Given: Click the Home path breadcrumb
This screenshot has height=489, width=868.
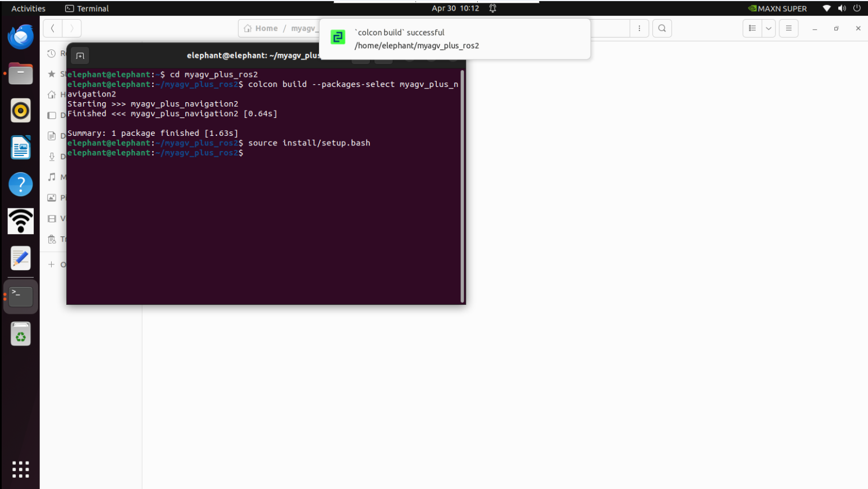Looking at the screenshot, I should pyautogui.click(x=261, y=28).
